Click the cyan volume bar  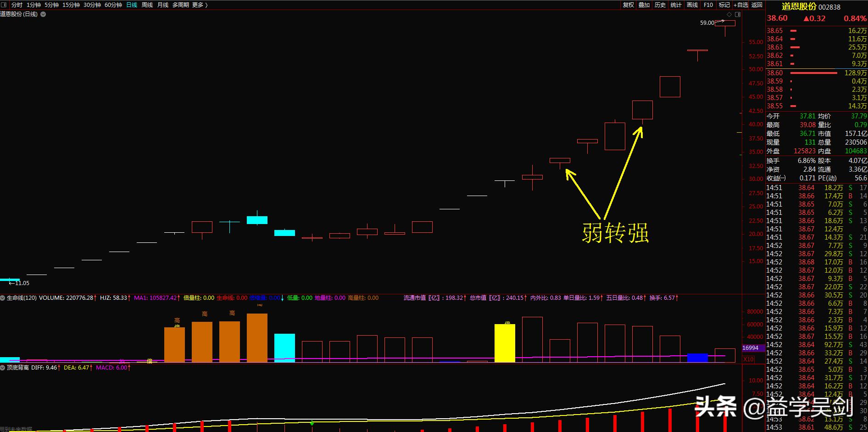click(284, 348)
